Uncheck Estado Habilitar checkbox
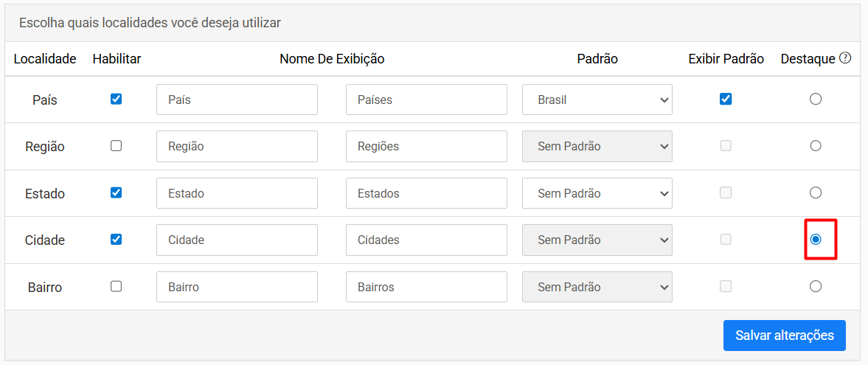Image resolution: width=868 pixels, height=365 pixels. tap(117, 192)
